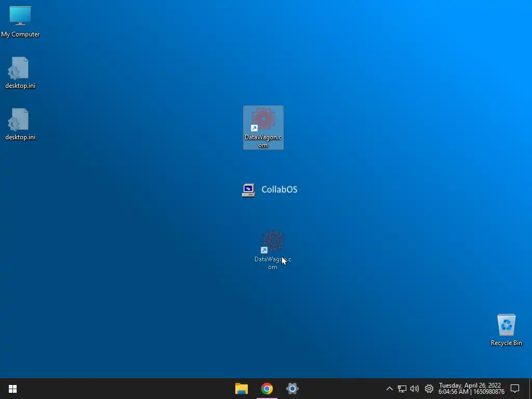Click the small gear icon in system tray
This screenshot has height=399, width=532.
click(429, 389)
